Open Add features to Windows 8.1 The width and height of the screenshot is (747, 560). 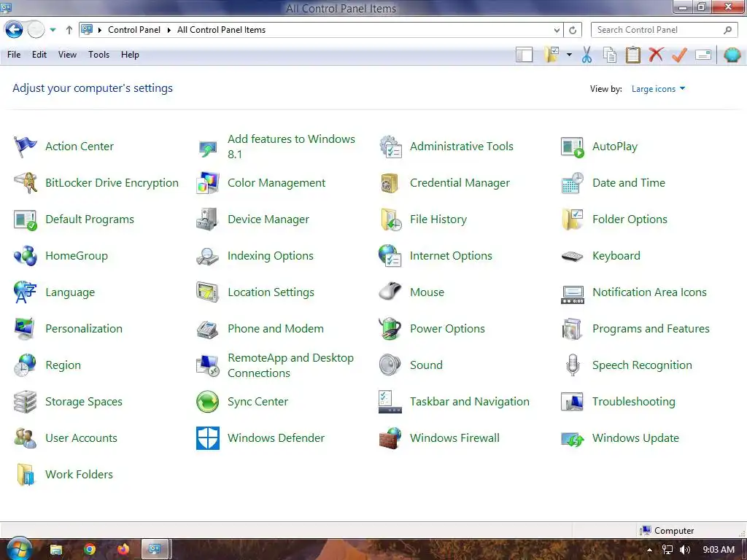coord(291,146)
